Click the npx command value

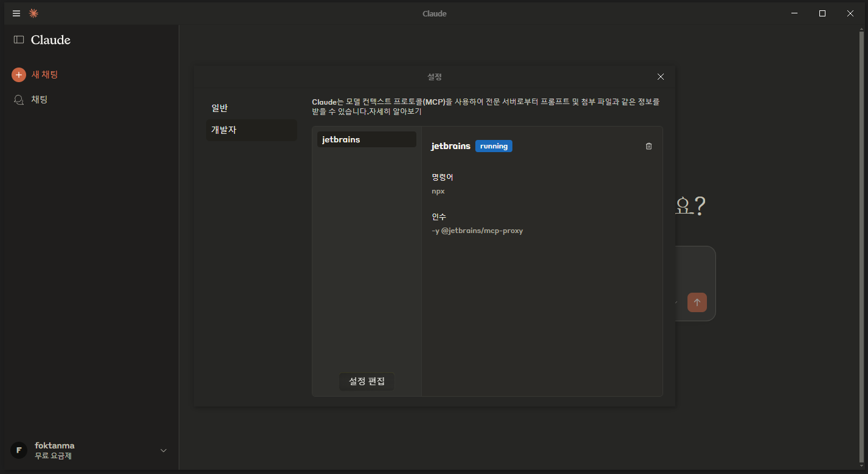tap(438, 191)
